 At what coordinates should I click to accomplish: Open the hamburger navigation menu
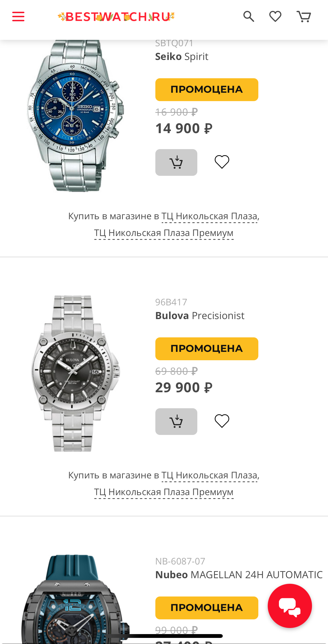(18, 16)
